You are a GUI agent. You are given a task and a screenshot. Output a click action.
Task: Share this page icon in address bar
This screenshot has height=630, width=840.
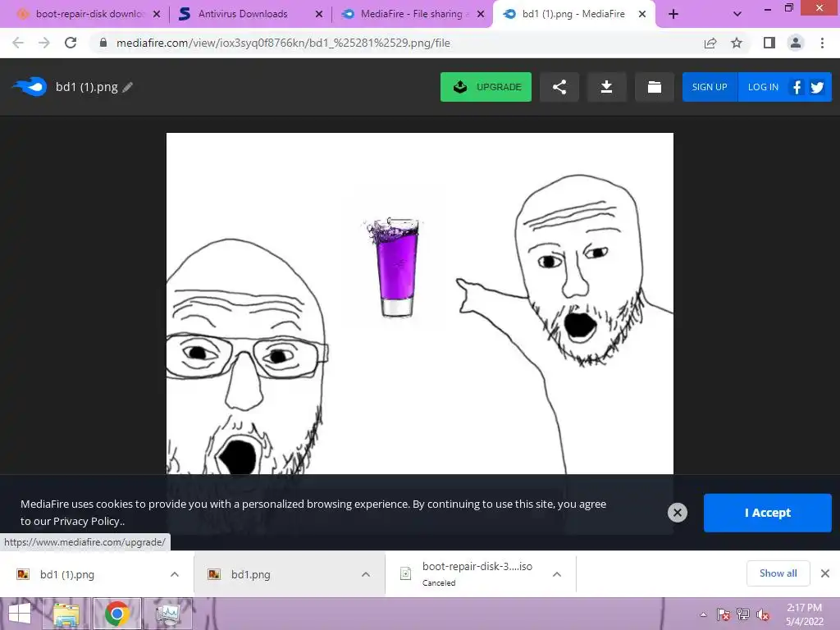coord(710,43)
